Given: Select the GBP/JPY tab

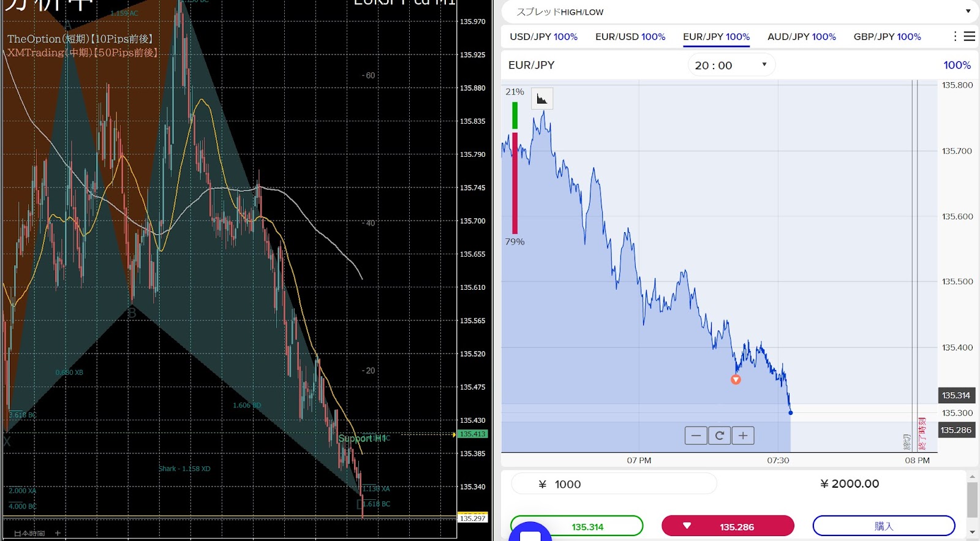Looking at the screenshot, I should [887, 37].
